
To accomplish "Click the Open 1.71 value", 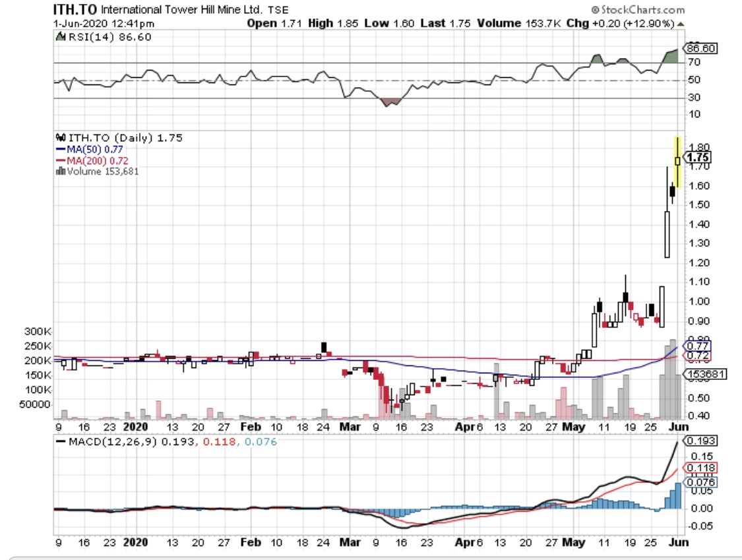I will click(274, 23).
